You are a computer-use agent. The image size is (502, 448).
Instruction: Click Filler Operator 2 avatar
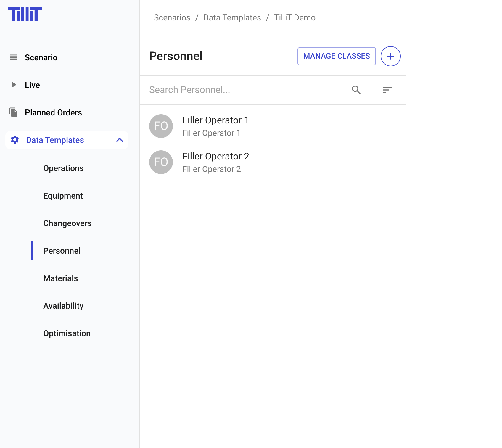tap(161, 162)
